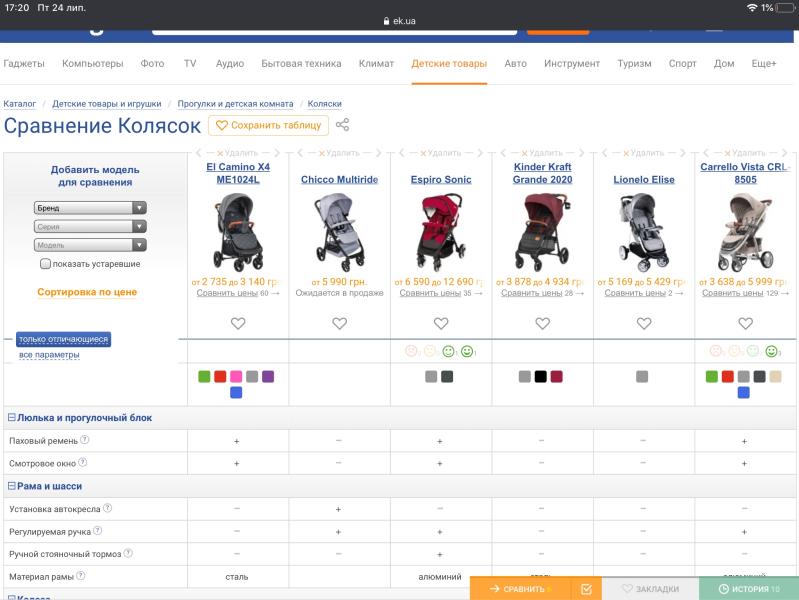Add Carrello Vista to favorites heart

[x=745, y=323]
